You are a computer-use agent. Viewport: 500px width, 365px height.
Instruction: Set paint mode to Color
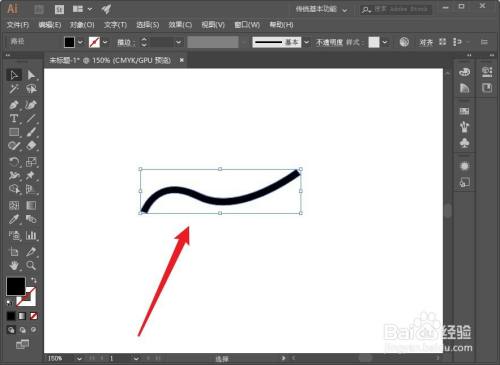(11, 316)
